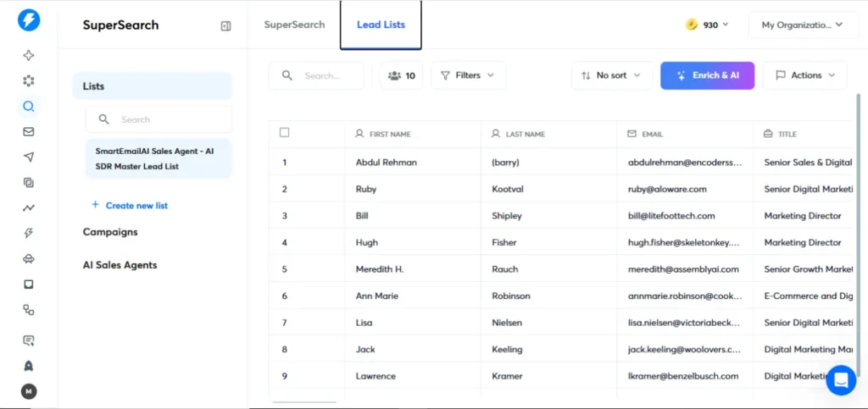Click the Meredith H. first name cell
868x409 pixels.
(x=413, y=269)
